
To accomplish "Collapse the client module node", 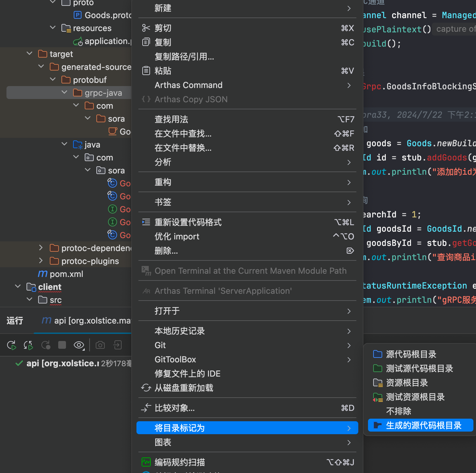I will coord(18,287).
